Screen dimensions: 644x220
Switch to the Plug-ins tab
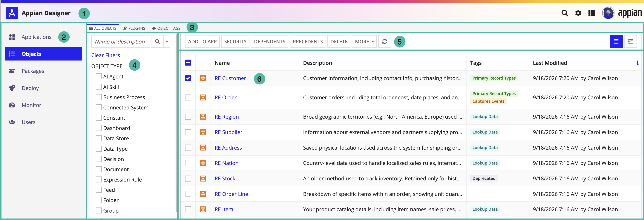click(x=134, y=28)
